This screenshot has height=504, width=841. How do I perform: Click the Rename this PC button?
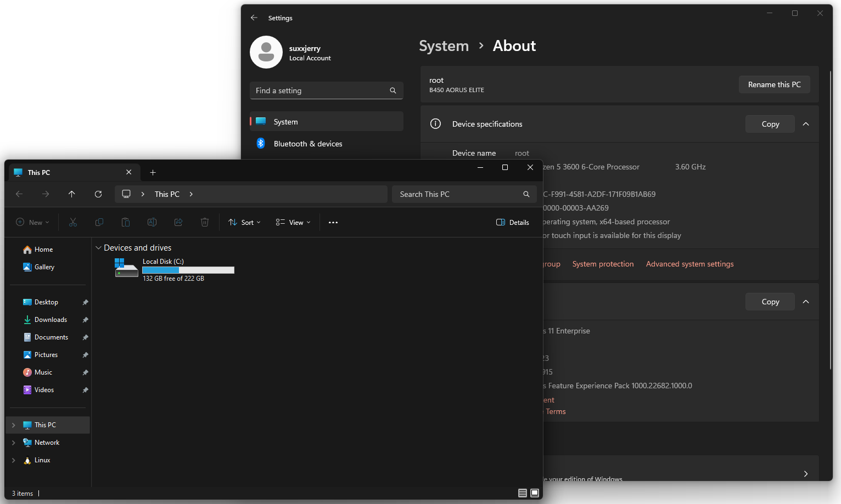(774, 84)
